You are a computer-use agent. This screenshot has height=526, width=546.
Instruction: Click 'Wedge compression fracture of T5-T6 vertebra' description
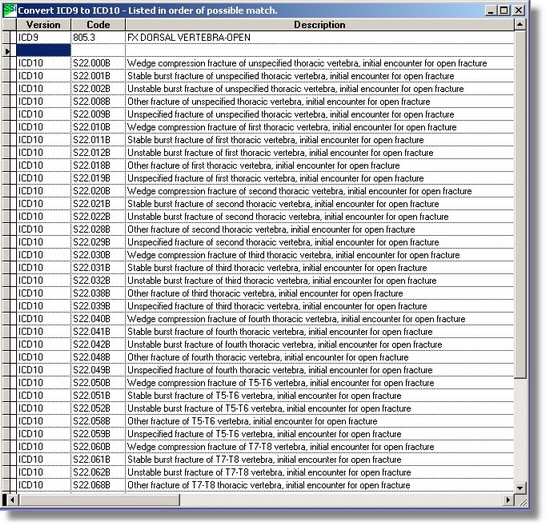tap(320, 383)
